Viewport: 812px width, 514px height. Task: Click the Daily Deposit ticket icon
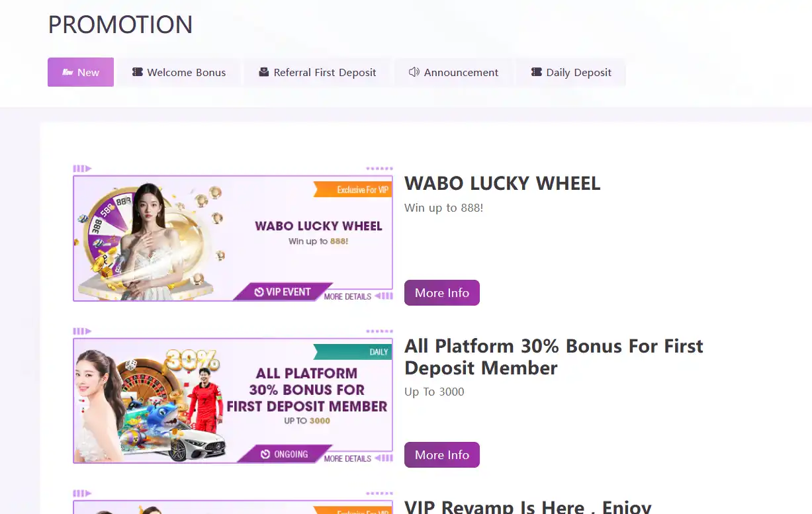tap(537, 72)
